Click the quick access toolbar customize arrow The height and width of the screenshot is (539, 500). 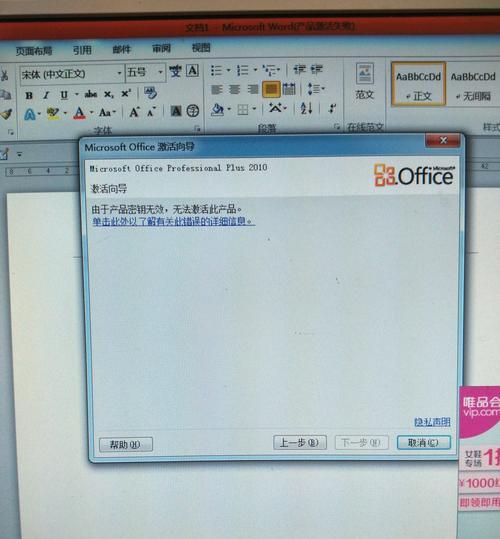point(20,155)
